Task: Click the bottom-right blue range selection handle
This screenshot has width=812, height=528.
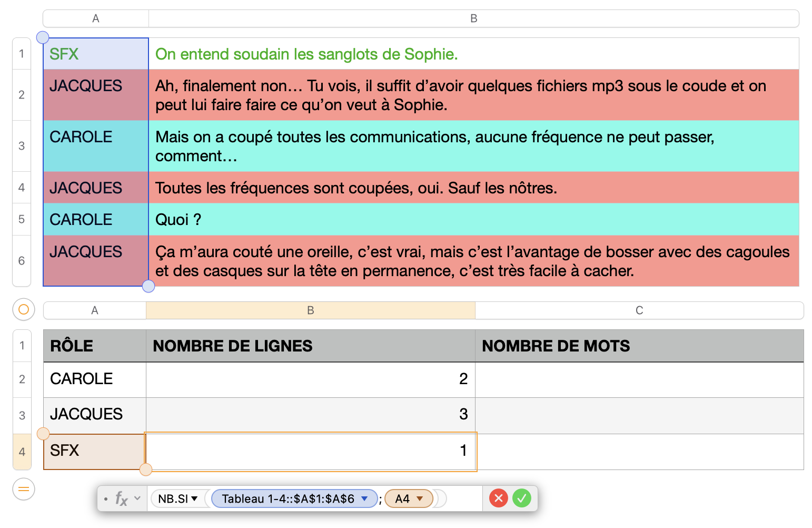Action: 148,286
